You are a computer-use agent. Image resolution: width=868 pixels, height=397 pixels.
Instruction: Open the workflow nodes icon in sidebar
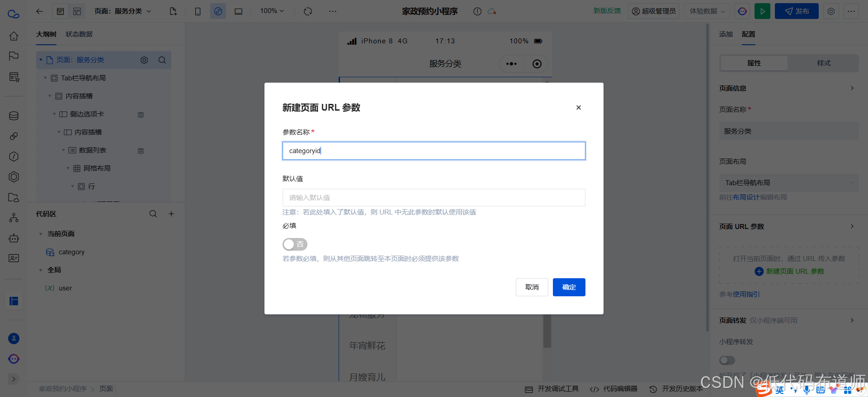tap(14, 218)
